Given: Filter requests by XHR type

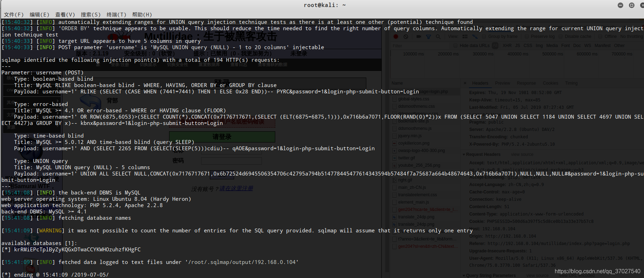Looking at the screenshot, I should (507, 46).
